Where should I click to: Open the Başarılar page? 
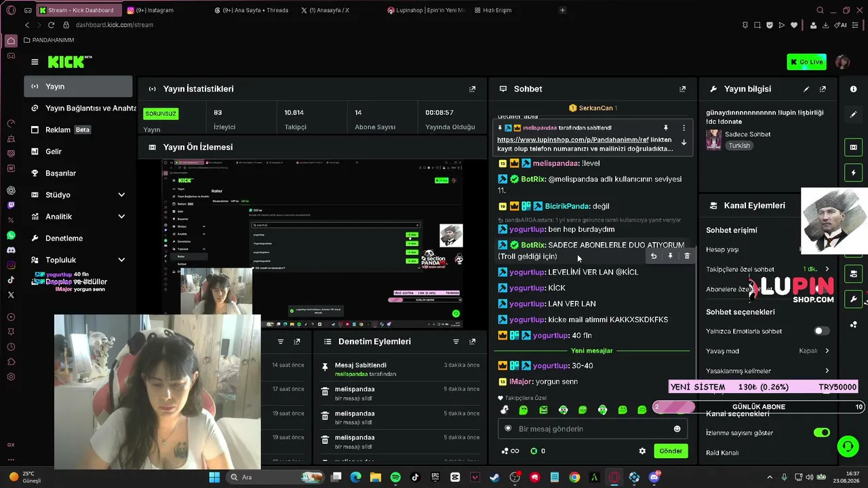79,173
